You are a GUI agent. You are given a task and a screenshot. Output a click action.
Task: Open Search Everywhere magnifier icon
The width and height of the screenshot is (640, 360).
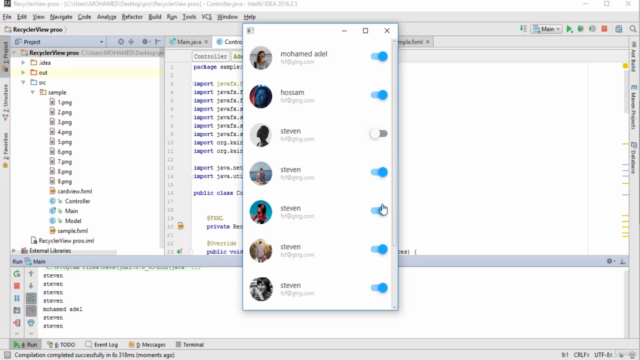point(633,29)
